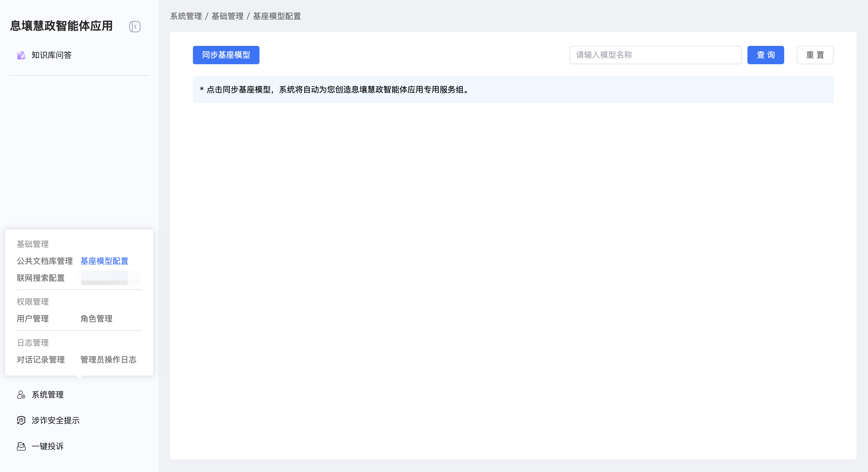
Task: Select 联网搜索配置 in the popup menu
Action: (x=41, y=278)
